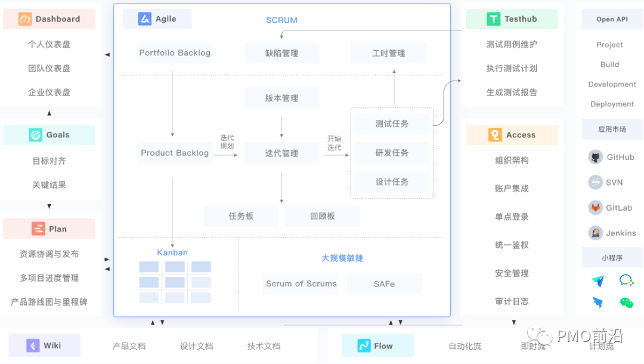Click the 缺陷管理 box

(281, 53)
